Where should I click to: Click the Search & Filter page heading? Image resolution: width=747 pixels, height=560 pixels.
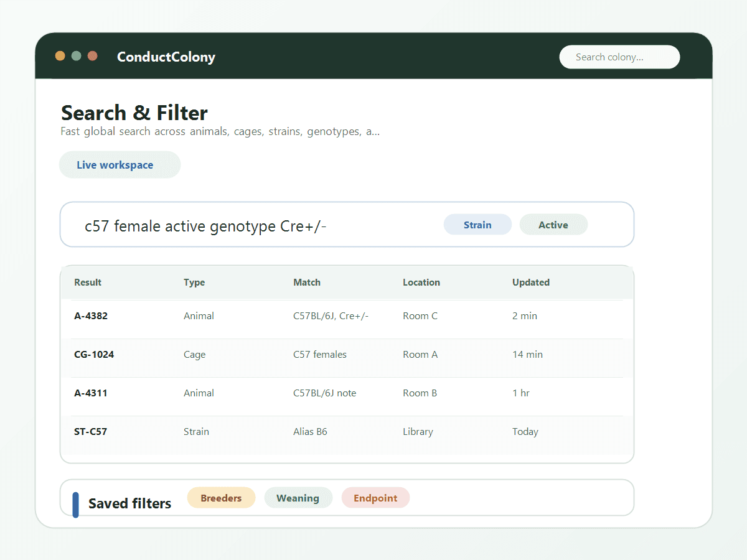tap(134, 113)
